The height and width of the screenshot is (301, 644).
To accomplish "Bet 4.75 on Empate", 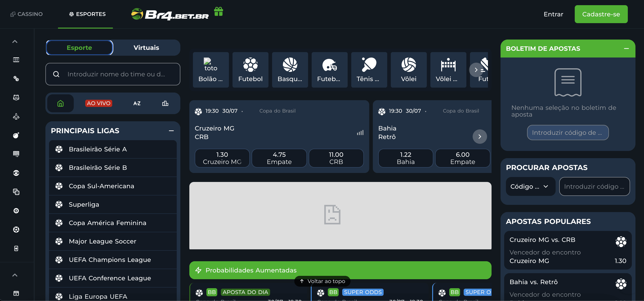I will click(279, 158).
